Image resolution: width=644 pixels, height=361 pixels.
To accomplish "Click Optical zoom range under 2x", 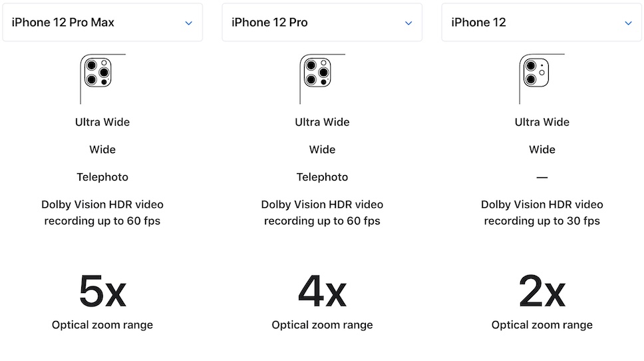I will point(542,325).
